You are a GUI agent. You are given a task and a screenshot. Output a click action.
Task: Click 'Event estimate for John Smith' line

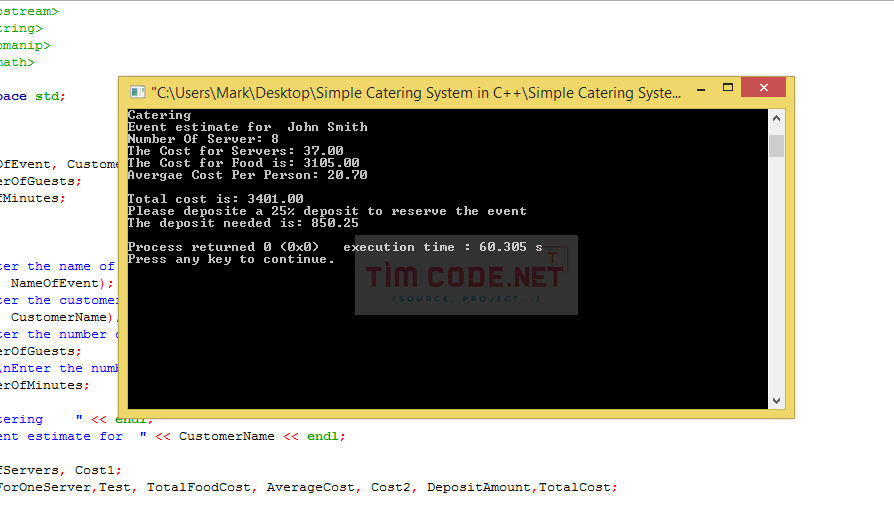tap(247, 127)
